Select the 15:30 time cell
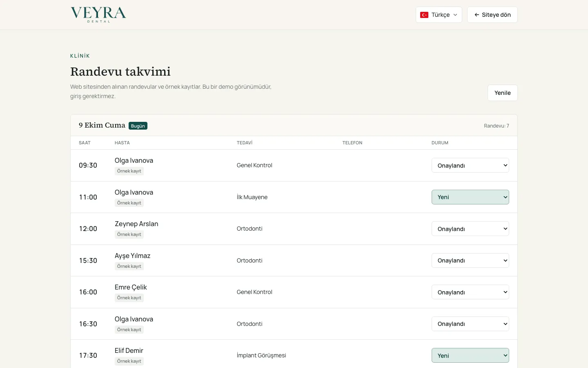 click(x=88, y=260)
